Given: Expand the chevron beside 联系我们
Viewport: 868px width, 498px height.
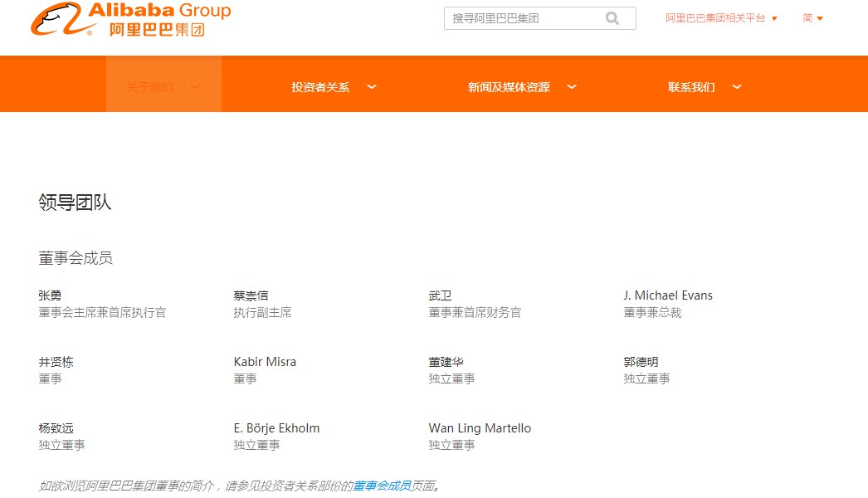Looking at the screenshot, I should point(737,87).
